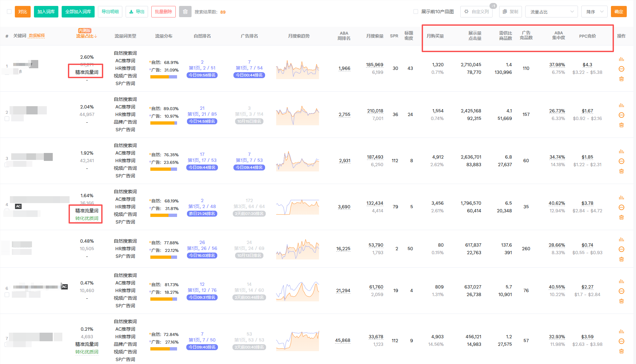The width and height of the screenshot is (636, 364).
Task: Toggle the select-all checkbox in toolbar
Action: [9, 12]
